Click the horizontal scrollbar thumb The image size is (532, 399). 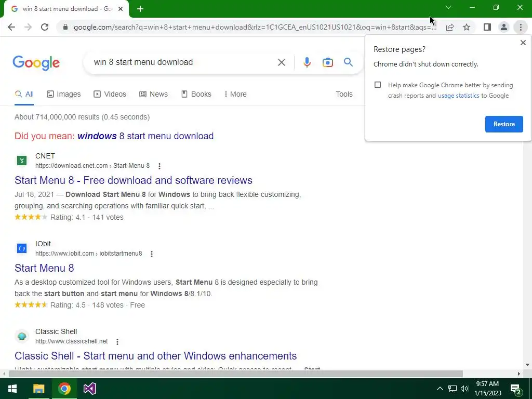236,374
